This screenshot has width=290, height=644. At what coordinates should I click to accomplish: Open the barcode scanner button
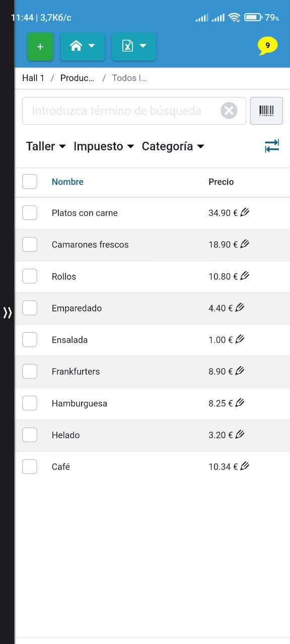tap(266, 111)
